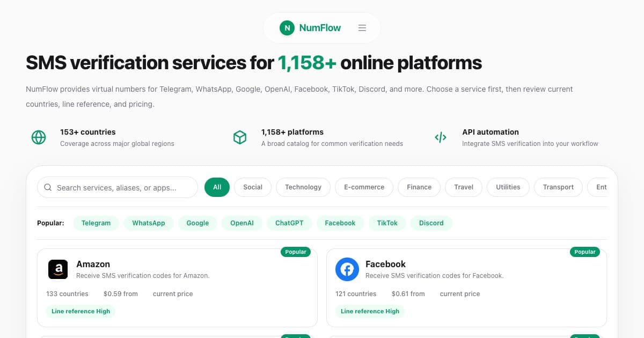Click the NumFlow green N logo
Viewport: 644px width, 338px height.
click(287, 28)
